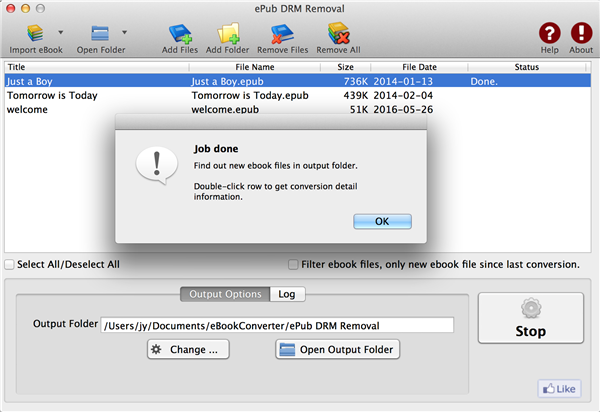
Task: Expand the Open Folder dropdown arrow
Action: coord(124,33)
